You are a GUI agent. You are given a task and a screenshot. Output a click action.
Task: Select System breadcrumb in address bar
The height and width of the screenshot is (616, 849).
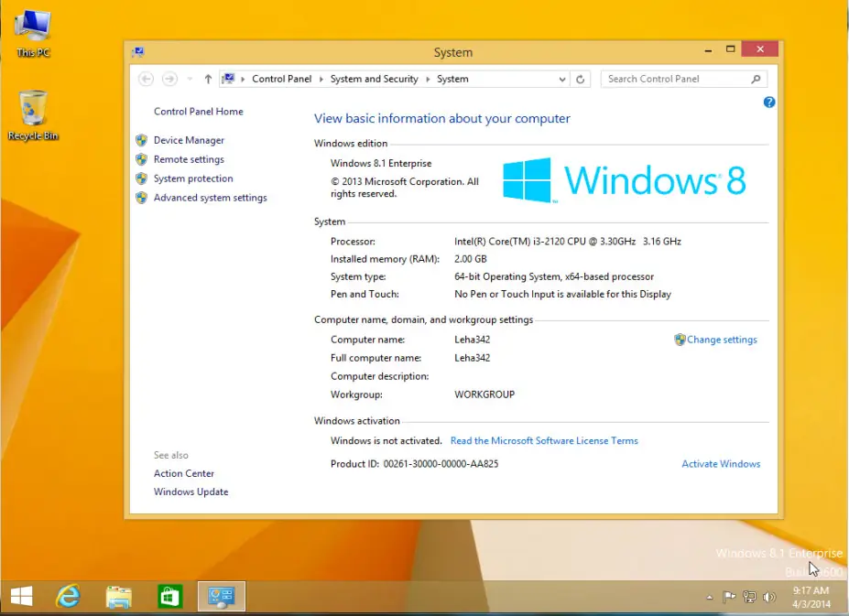(x=452, y=79)
